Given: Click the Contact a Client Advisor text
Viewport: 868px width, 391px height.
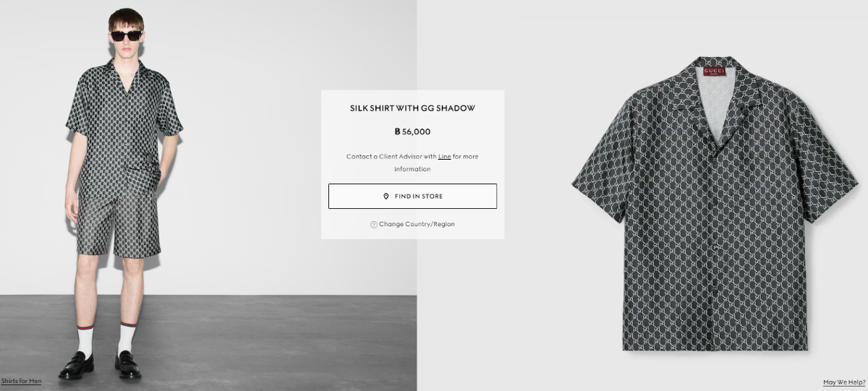Looking at the screenshot, I should [391, 157].
